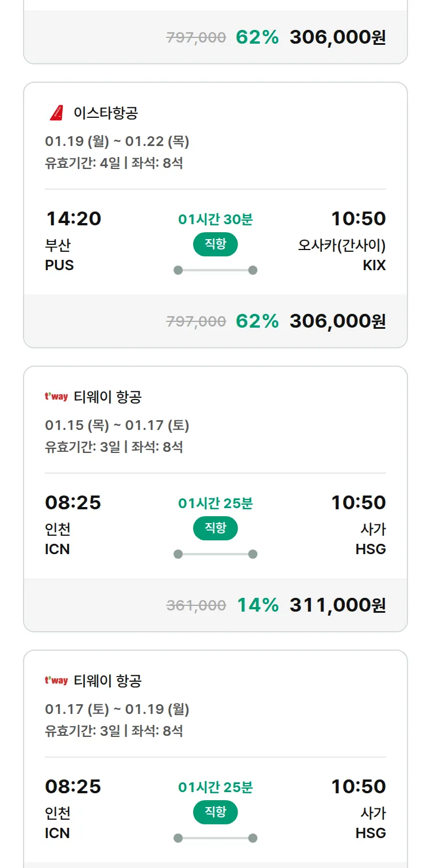Click the 62% discount on the Eastar card
The height and width of the screenshot is (868, 431).
pyautogui.click(x=257, y=321)
